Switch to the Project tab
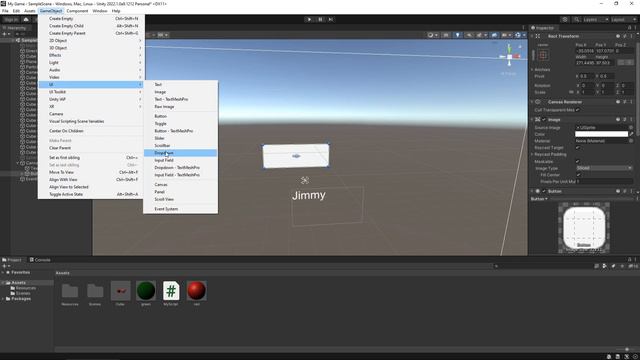The image size is (640, 360). (12, 260)
